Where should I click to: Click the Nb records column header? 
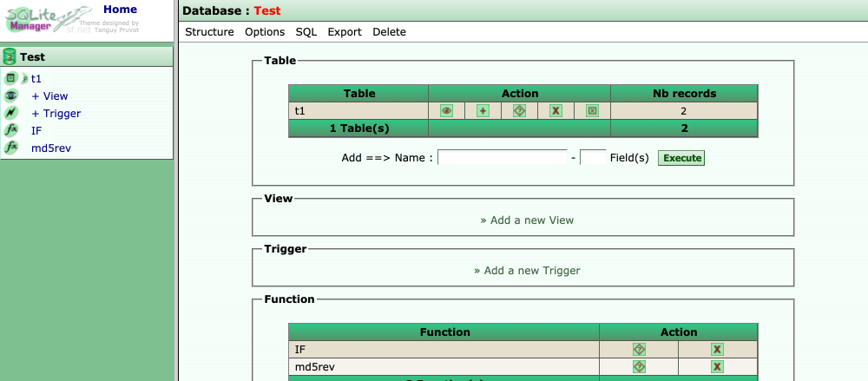tap(684, 94)
